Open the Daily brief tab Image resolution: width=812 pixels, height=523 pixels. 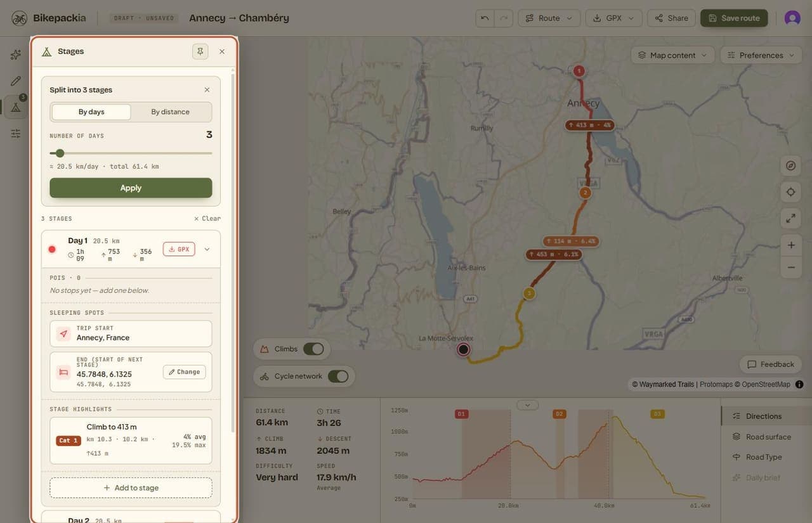click(766, 477)
